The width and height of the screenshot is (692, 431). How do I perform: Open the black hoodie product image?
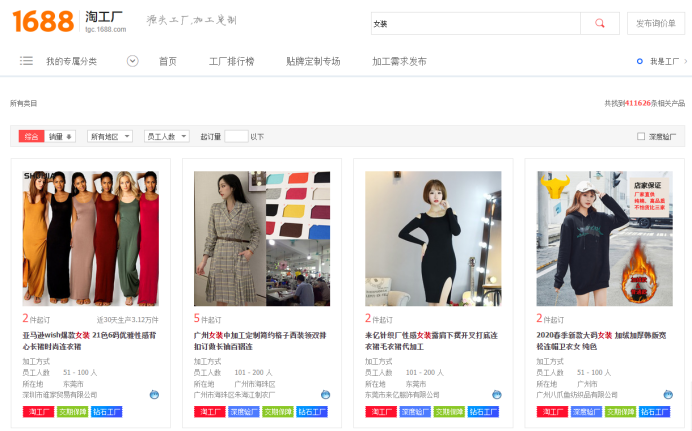[x=605, y=239]
